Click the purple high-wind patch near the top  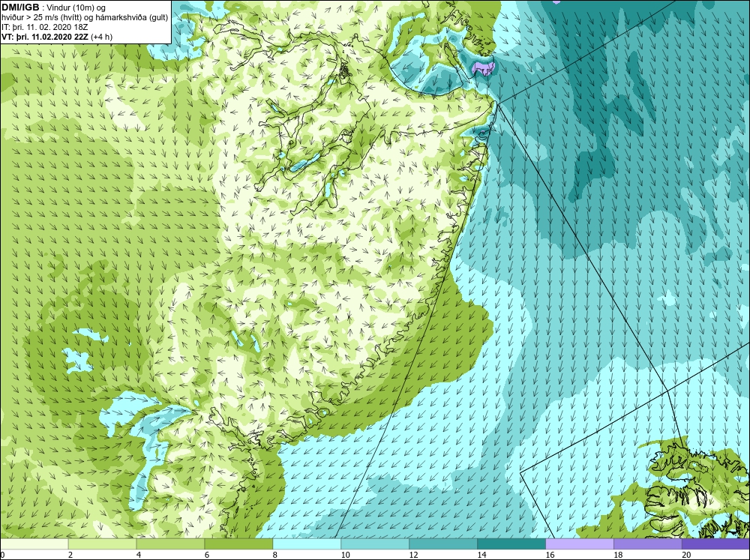click(x=483, y=68)
